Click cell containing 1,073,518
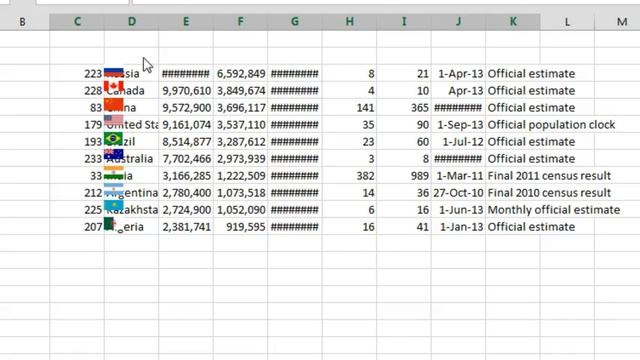Viewport: 640px width, 360px height. 240,193
